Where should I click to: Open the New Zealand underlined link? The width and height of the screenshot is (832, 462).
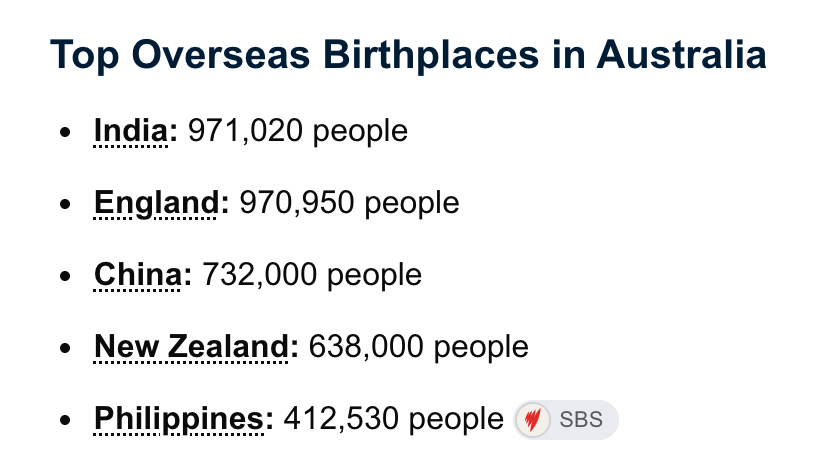click(x=192, y=346)
